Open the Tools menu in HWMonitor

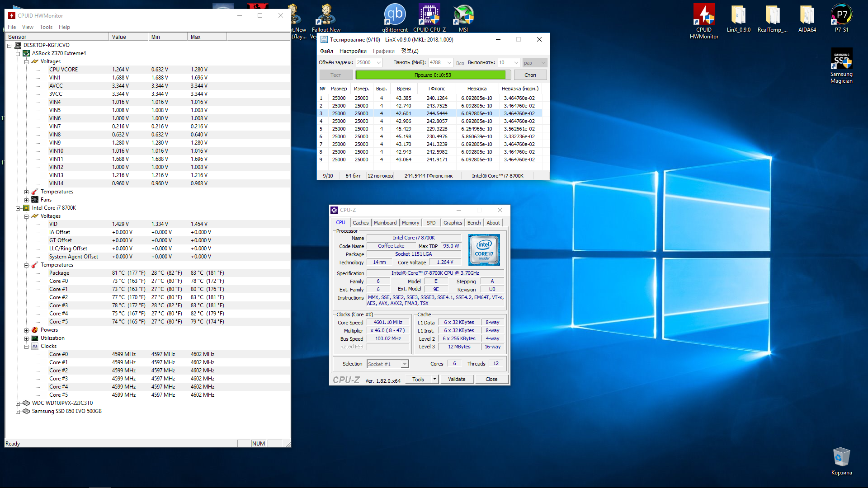46,27
